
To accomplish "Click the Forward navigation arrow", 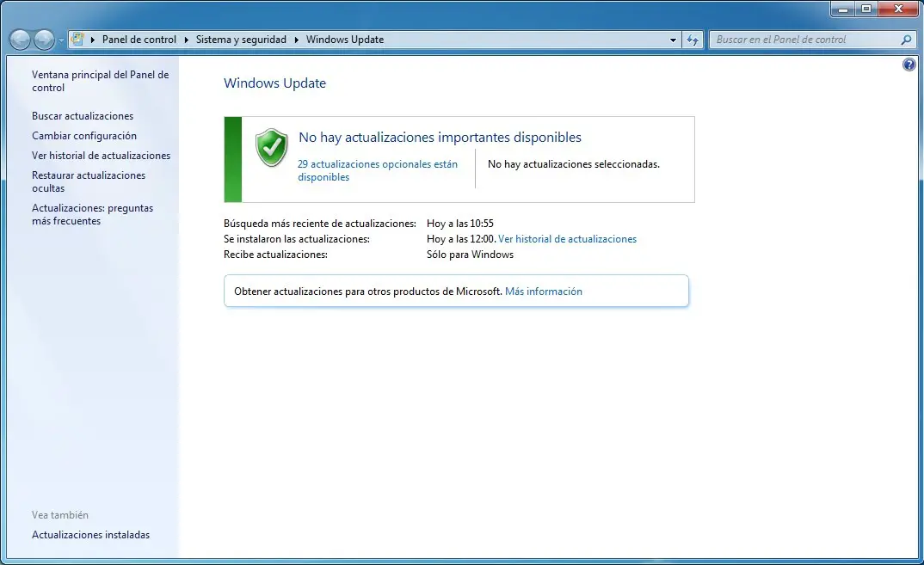I will pyautogui.click(x=44, y=40).
